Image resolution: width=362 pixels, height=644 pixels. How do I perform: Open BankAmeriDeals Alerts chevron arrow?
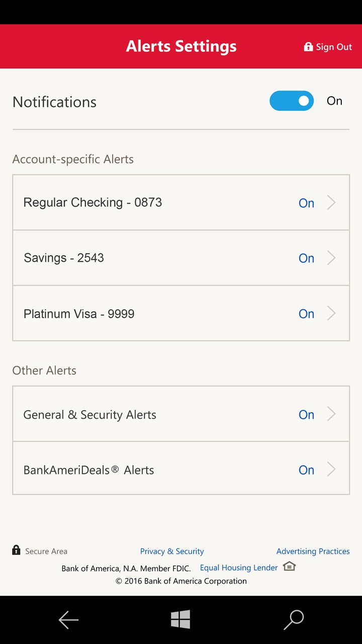331,469
